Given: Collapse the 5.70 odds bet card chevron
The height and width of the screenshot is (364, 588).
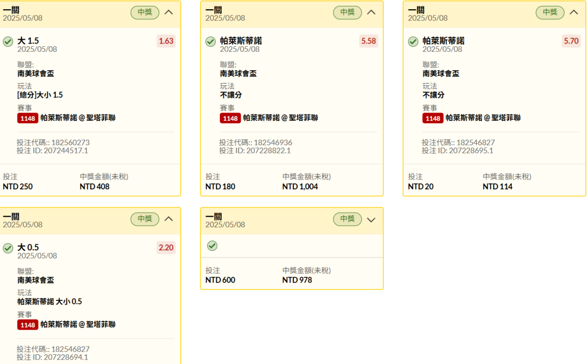Looking at the screenshot, I should [574, 13].
